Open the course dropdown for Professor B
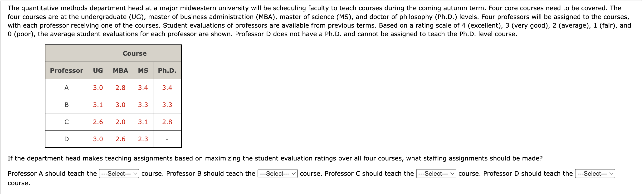Viewport: 644px width, 194px height. pos(277,174)
